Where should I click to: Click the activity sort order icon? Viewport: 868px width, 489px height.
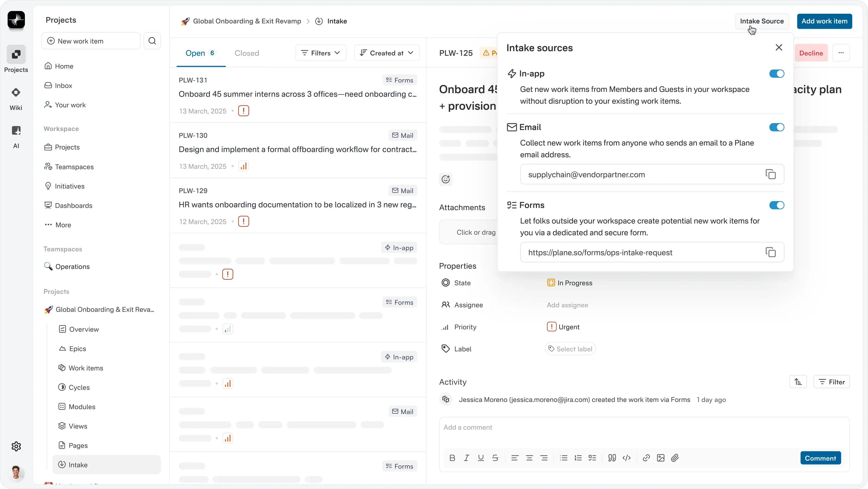tap(798, 382)
